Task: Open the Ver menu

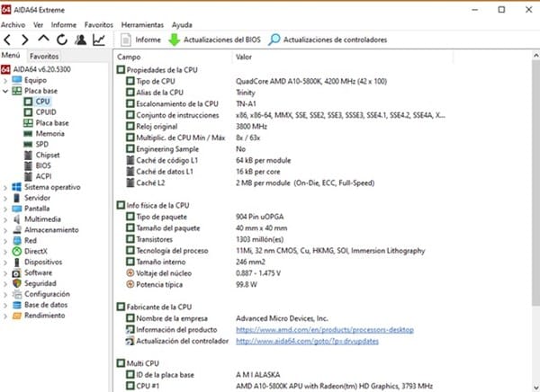Action: (x=38, y=25)
